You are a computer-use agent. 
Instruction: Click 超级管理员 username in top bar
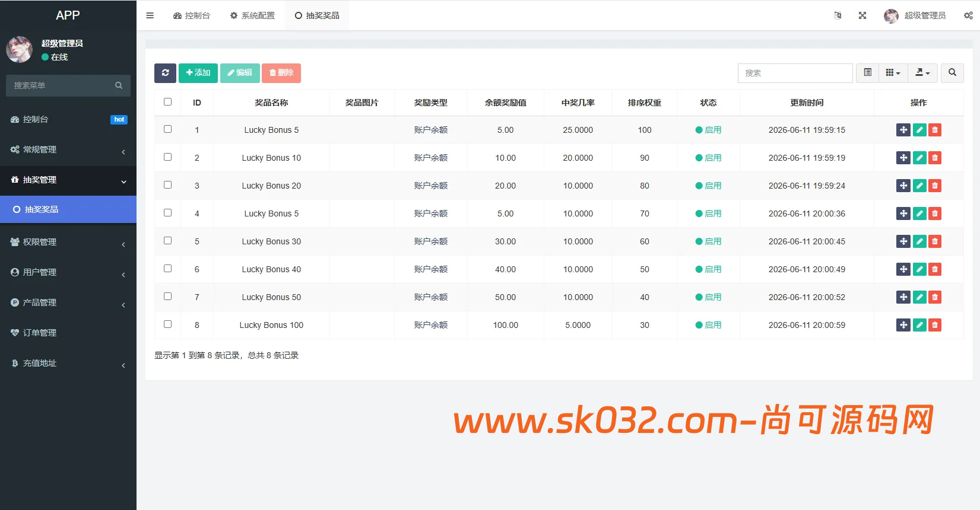925,15
